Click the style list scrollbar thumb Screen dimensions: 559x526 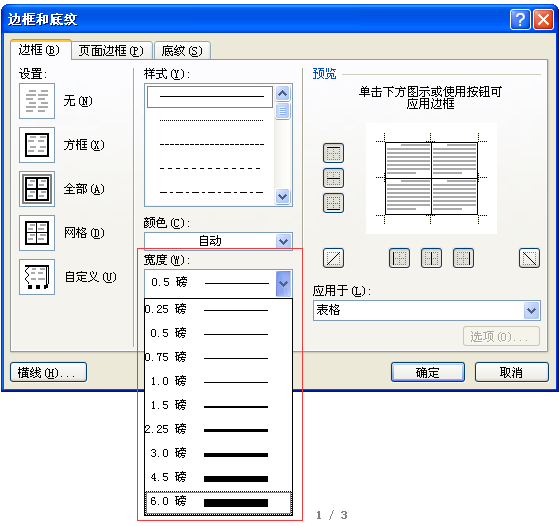283,111
